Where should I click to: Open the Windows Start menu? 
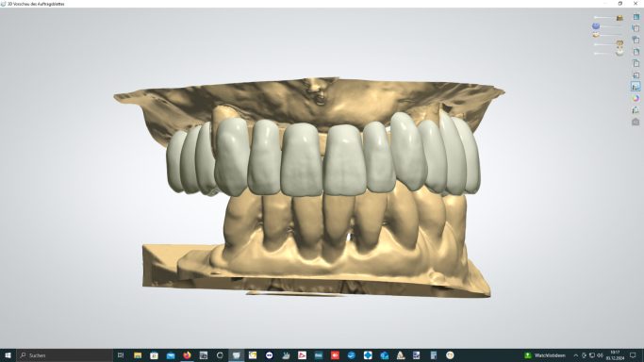pos(8,355)
